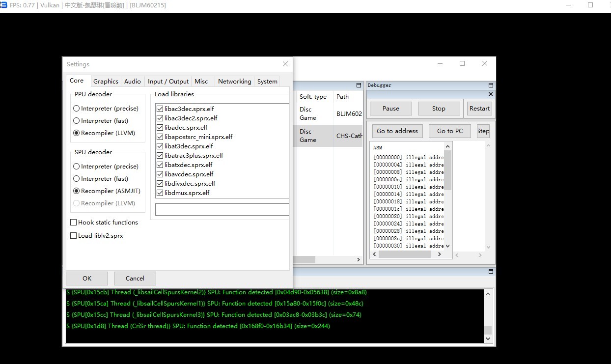Click the ASM list scroll-up arrow
This screenshot has height=364, width=611.
click(x=447, y=146)
